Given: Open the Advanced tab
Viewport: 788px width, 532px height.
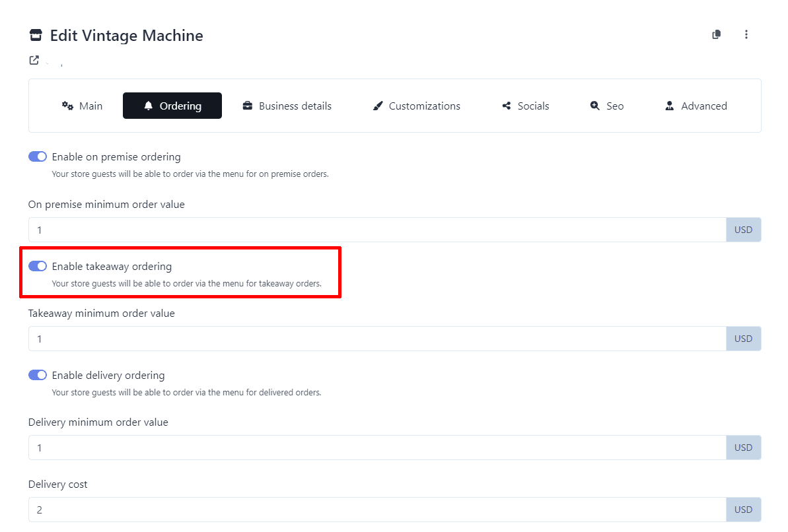Looking at the screenshot, I should (696, 106).
